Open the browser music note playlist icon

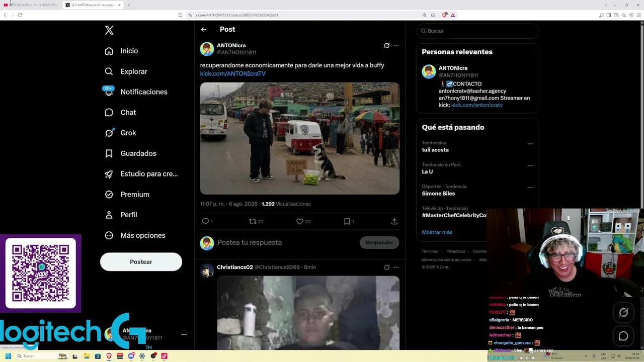(x=602, y=15)
